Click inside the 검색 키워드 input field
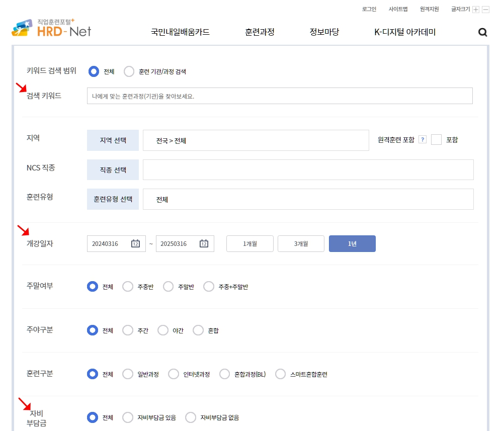 tap(280, 96)
